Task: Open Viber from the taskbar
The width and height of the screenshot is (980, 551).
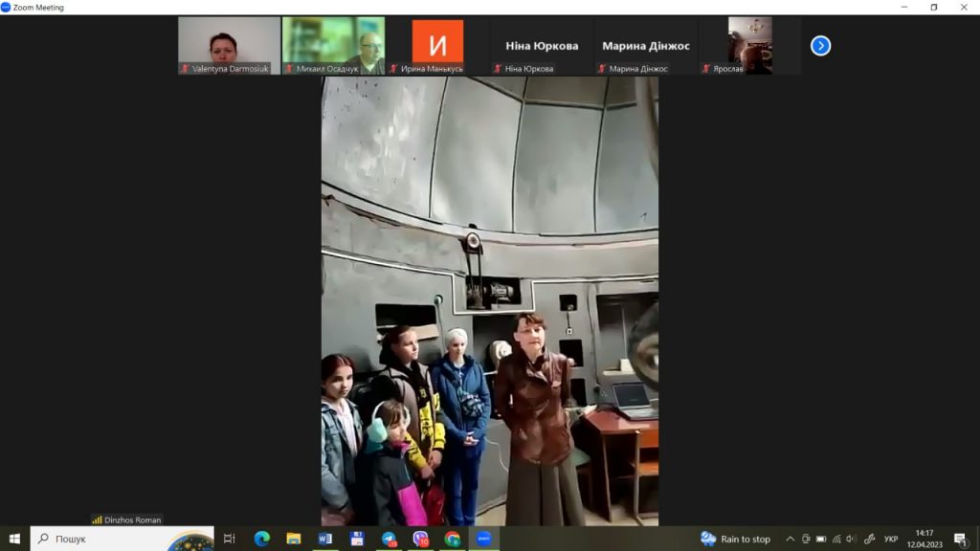Action: [x=420, y=539]
